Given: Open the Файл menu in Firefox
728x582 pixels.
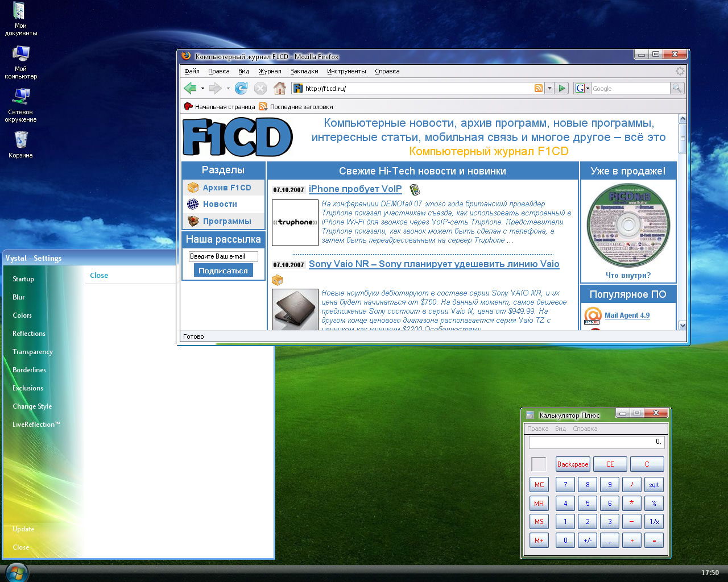Looking at the screenshot, I should click(x=192, y=71).
